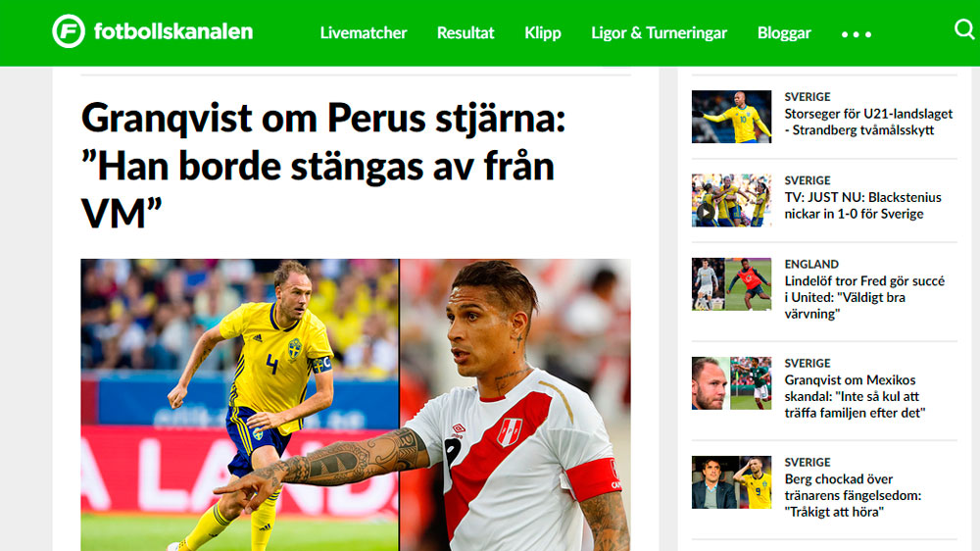Expand the three-dot more menu
The height and width of the screenshot is (551, 980).
[x=856, y=34]
